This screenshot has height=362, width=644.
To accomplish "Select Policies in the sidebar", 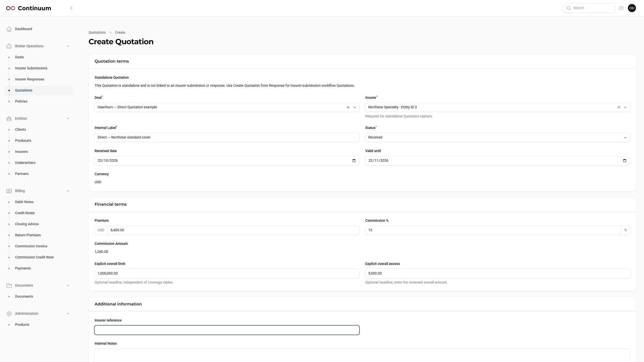I will coord(21,101).
